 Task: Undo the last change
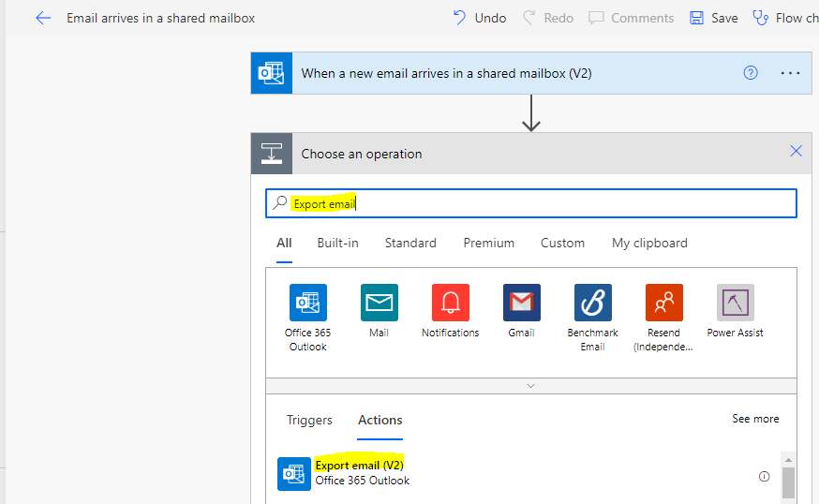(x=480, y=19)
